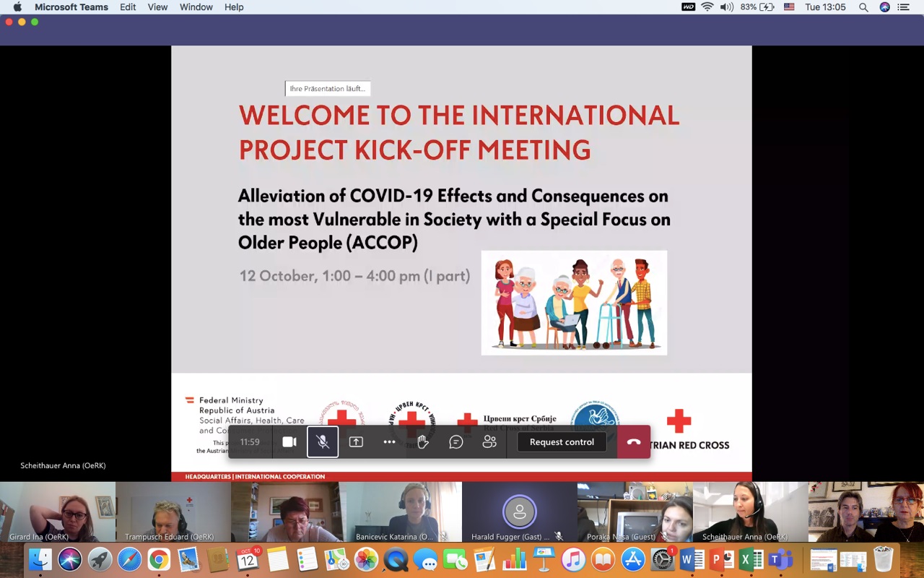Click the clock showing Tue 13:05

(x=824, y=7)
